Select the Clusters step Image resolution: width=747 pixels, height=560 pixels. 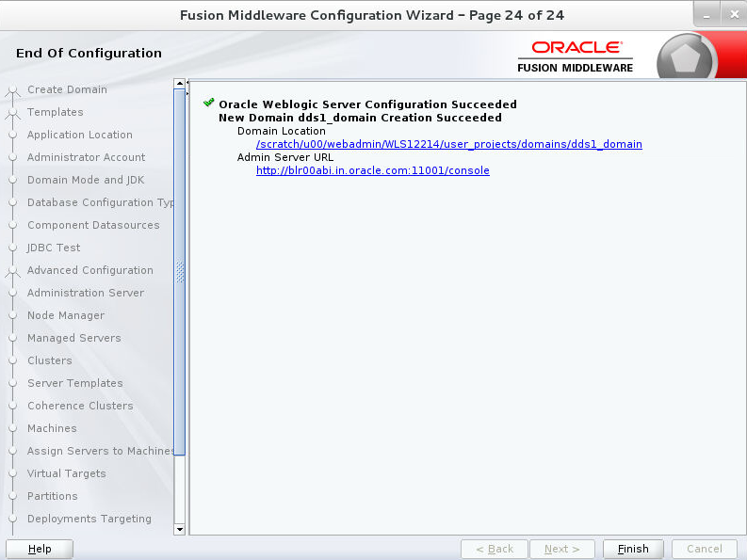coord(50,360)
